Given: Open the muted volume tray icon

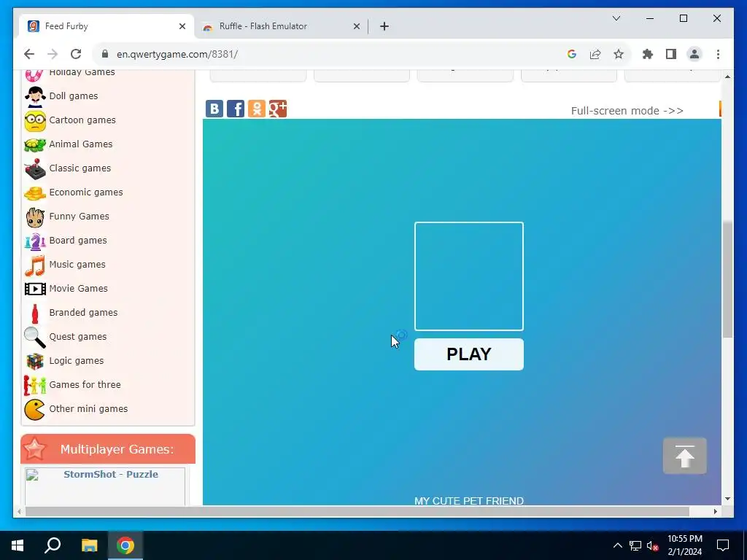Looking at the screenshot, I should click(x=652, y=545).
